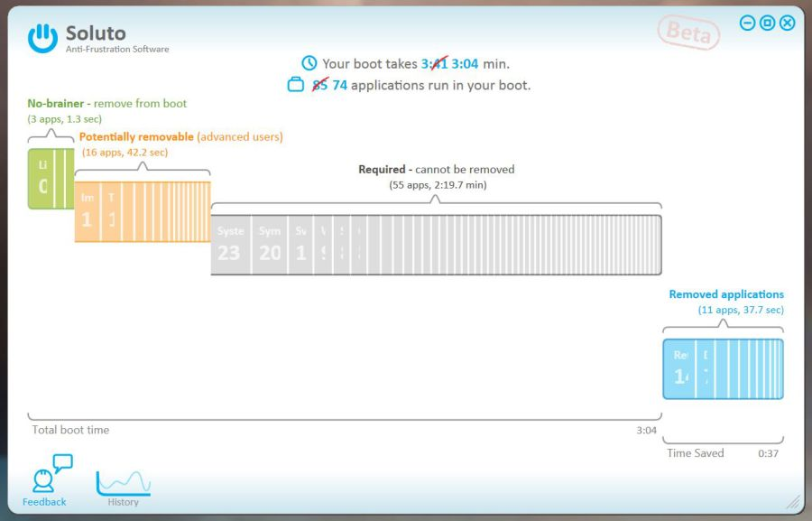Click the No-brainer remove from boot heading
The image size is (812, 521).
point(107,103)
